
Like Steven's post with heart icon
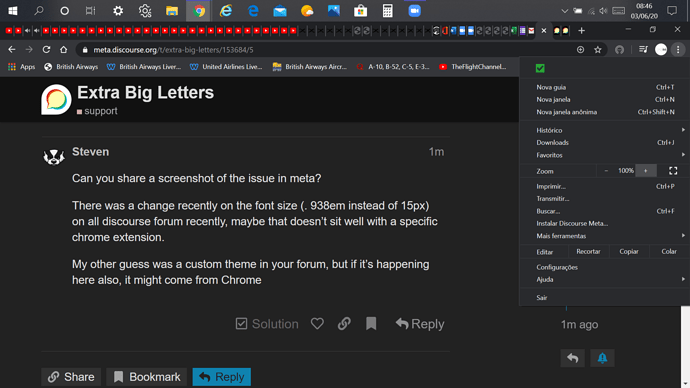tap(317, 324)
